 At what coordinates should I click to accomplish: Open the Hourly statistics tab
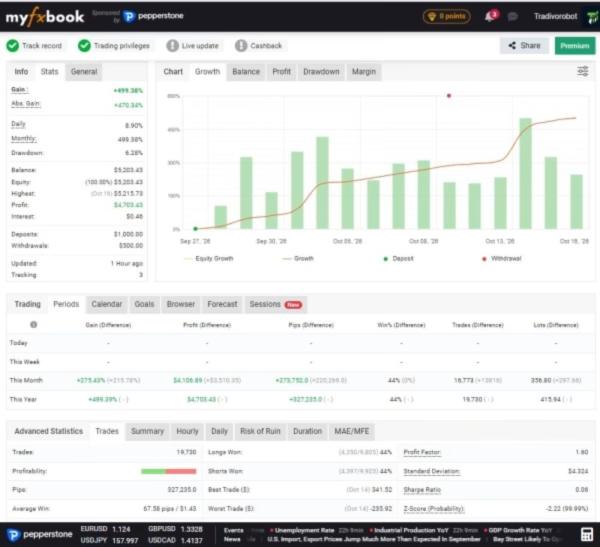187,431
